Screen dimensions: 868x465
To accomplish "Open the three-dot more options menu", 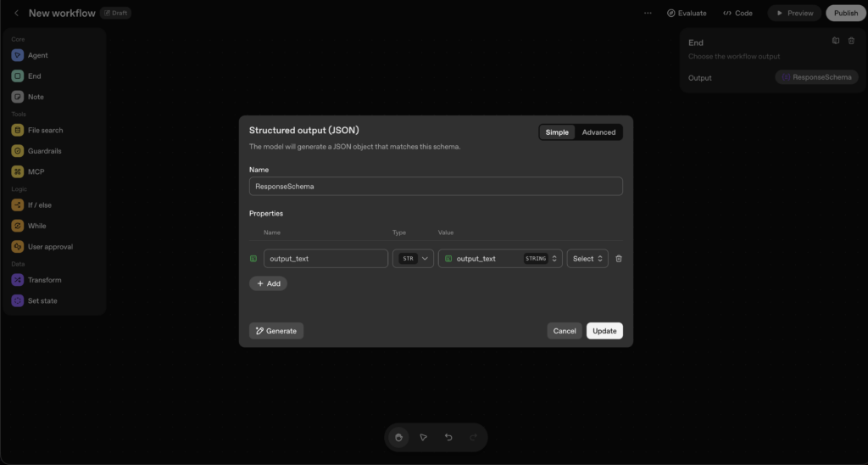I will 648,14.
